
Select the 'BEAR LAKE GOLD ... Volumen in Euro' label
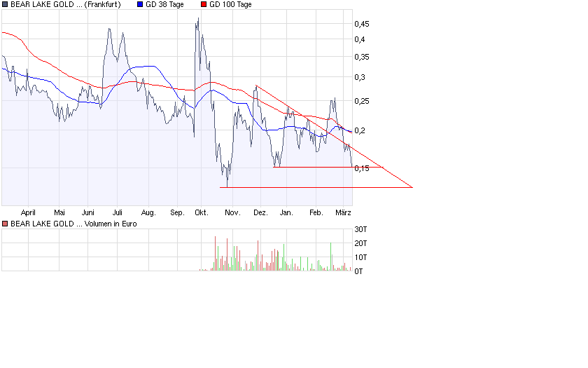click(73, 224)
